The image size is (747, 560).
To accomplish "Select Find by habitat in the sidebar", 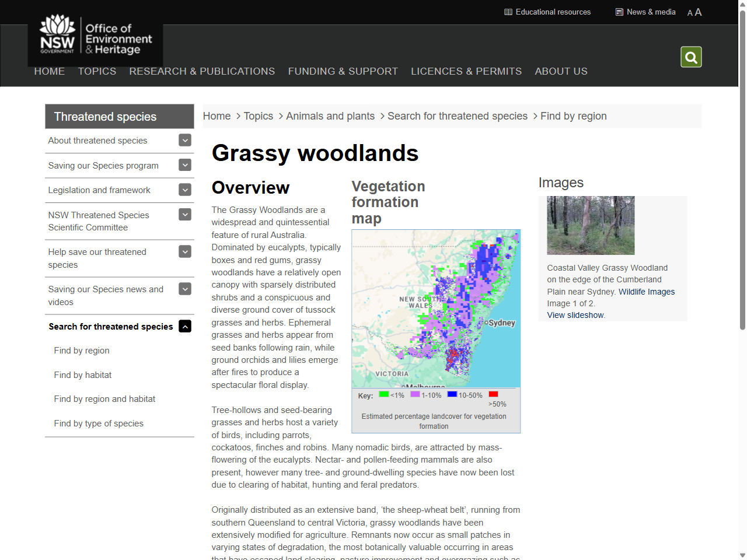I will tap(82, 374).
